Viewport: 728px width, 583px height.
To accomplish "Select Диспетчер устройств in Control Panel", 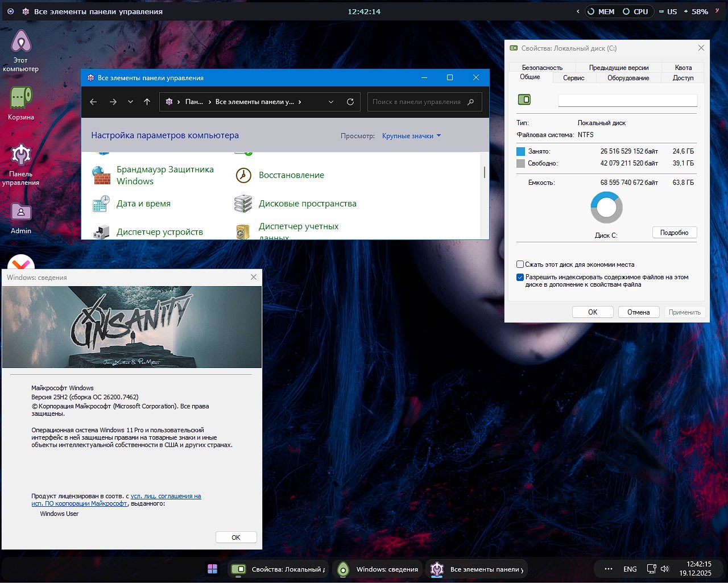I will pos(160,231).
